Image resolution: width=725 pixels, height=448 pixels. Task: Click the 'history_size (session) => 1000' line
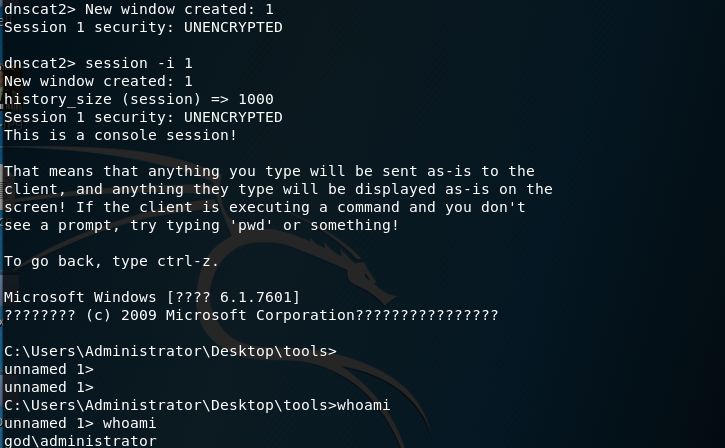click(x=139, y=99)
